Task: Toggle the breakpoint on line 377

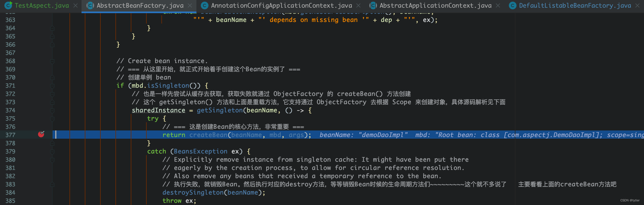Action: [x=41, y=134]
